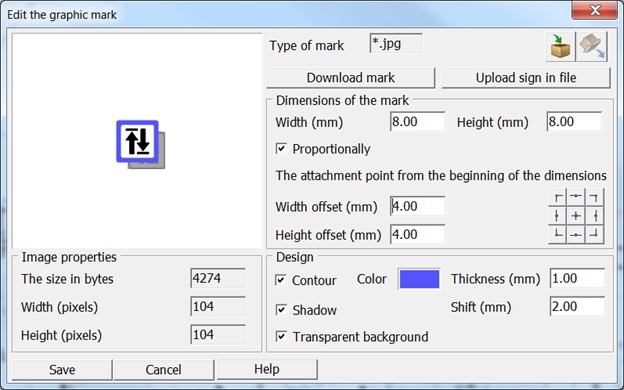Image resolution: width=624 pixels, height=390 pixels.
Task: Set attachment point to top-left corner
Action: pos(558,197)
